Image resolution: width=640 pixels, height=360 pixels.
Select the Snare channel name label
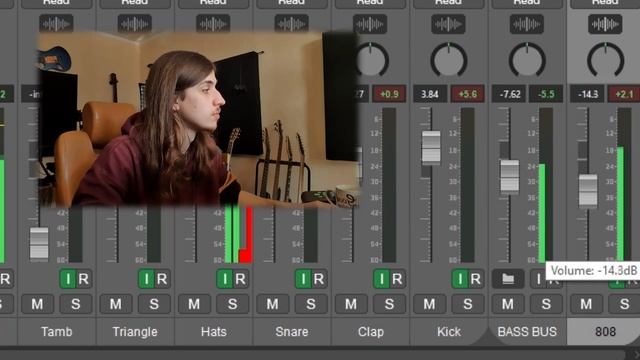click(x=292, y=332)
